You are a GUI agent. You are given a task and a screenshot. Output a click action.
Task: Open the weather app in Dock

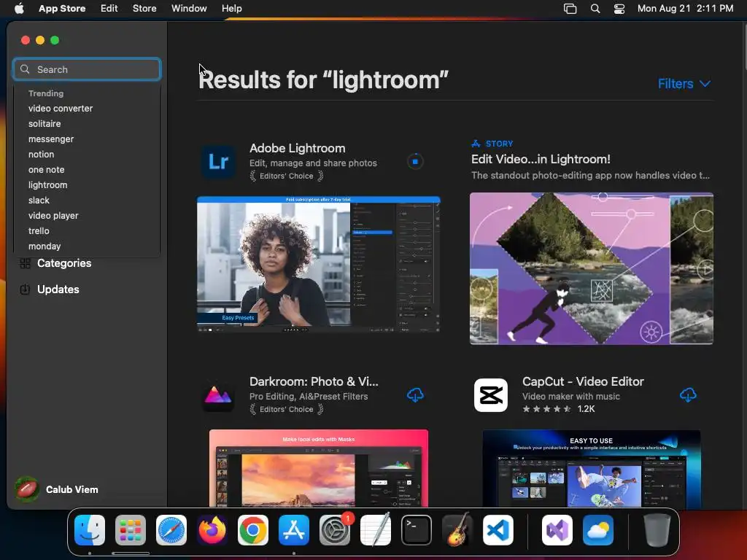[598, 529]
